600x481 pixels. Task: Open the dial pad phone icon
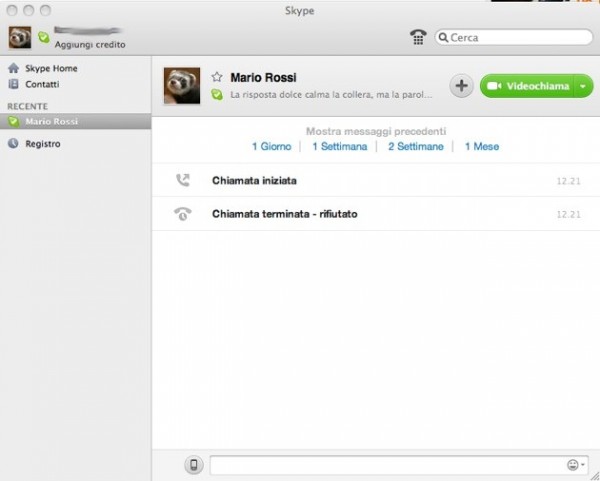(418, 37)
